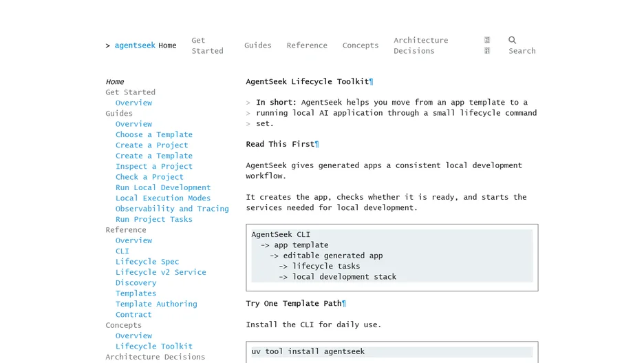644x363 pixels.
Task: Click the 'Read This First' heading
Action: coord(280,144)
